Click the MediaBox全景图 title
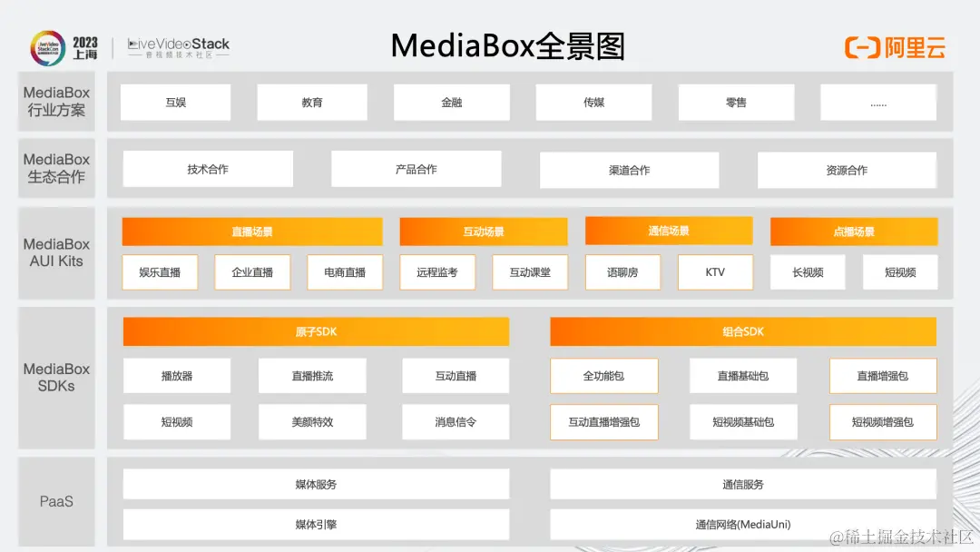 (507, 46)
